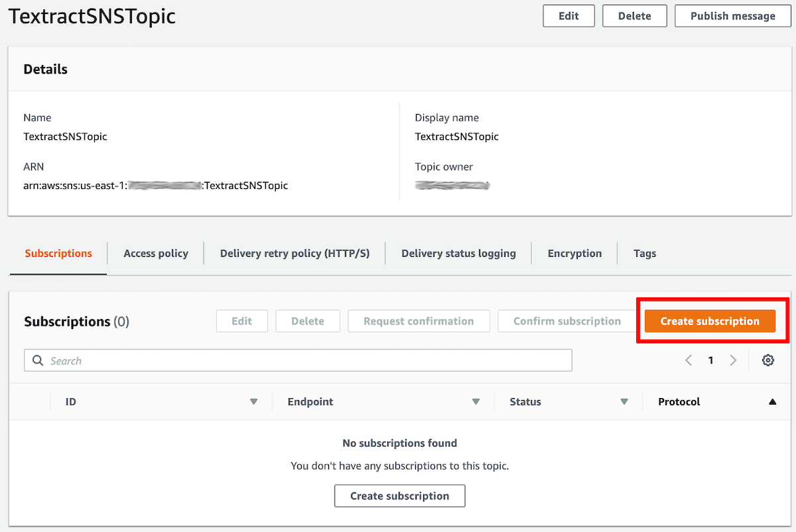Viewport: 796px width, 532px height.
Task: Toggle the Protocol column sort order
Action: tap(772, 402)
